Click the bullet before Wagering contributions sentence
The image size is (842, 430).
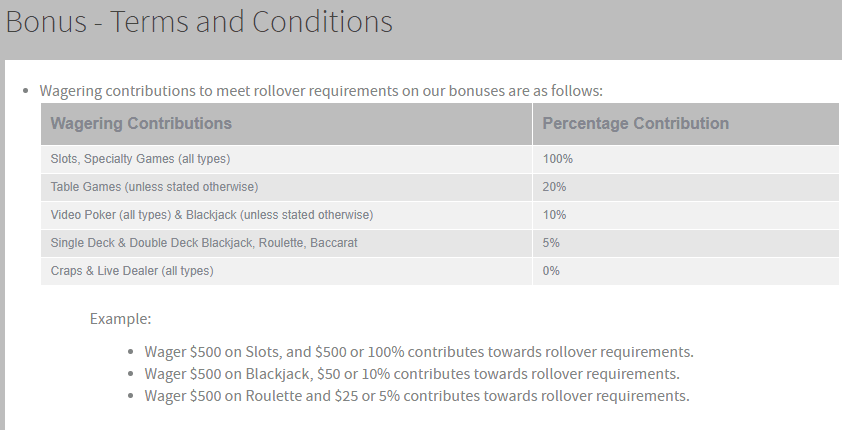[x=25, y=91]
